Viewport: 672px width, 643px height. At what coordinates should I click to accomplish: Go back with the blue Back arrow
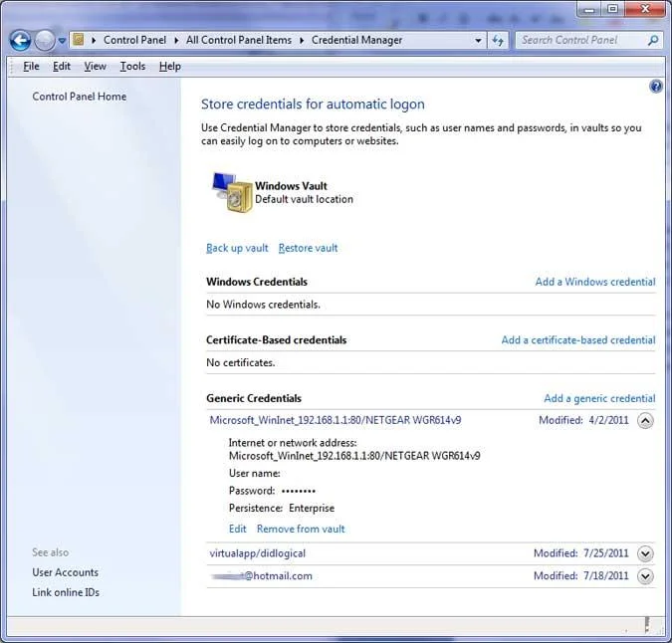pyautogui.click(x=20, y=41)
